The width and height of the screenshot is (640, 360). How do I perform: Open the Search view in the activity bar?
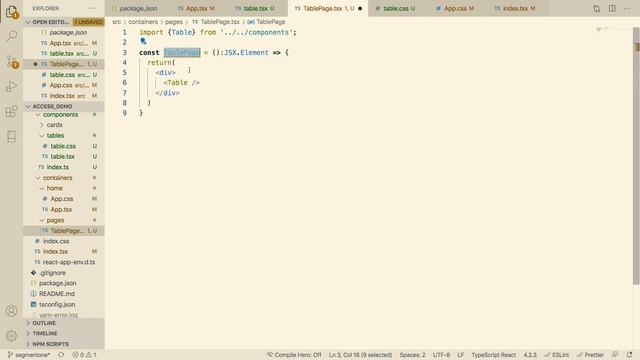(x=12, y=36)
